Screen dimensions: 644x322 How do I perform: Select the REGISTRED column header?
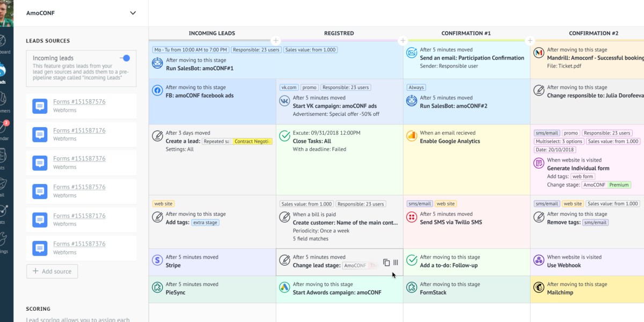pos(339,33)
